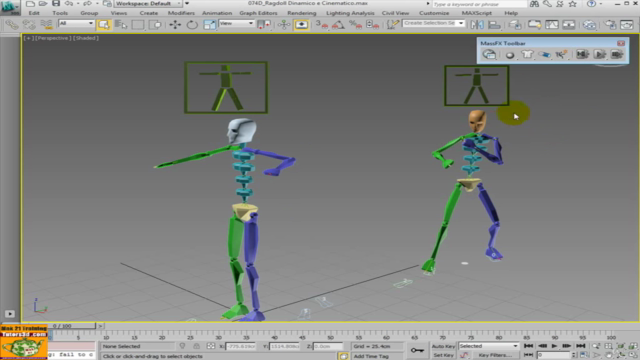Go to start frame of animation
Image resolution: width=640 pixels, height=360 pixels.
click(x=529, y=346)
